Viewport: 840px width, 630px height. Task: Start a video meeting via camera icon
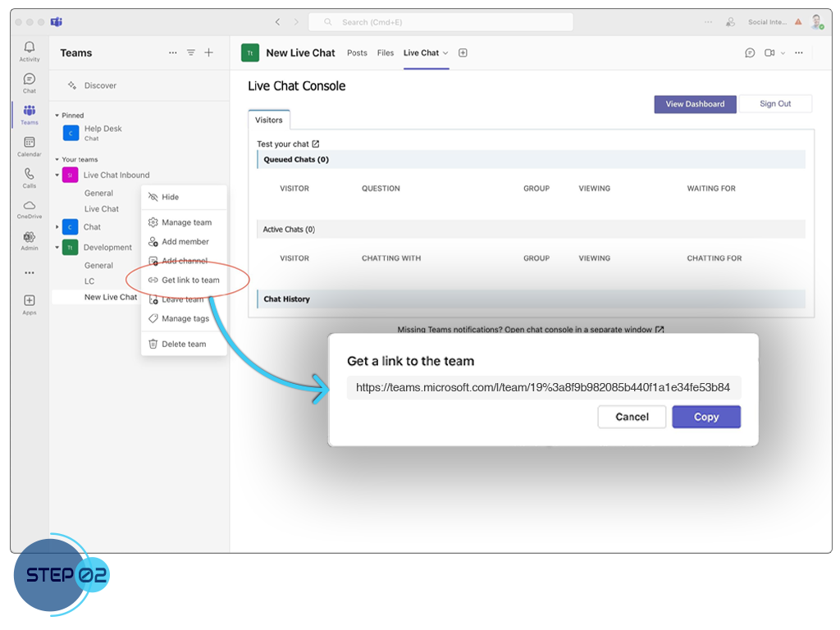tap(769, 52)
